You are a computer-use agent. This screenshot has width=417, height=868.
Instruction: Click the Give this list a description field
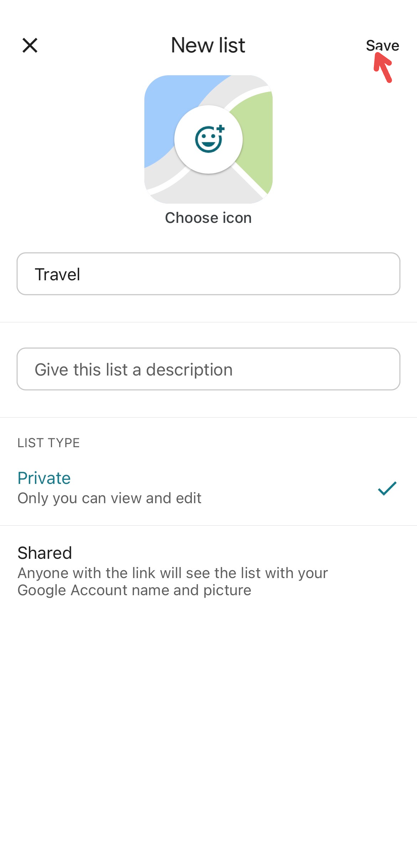point(208,369)
